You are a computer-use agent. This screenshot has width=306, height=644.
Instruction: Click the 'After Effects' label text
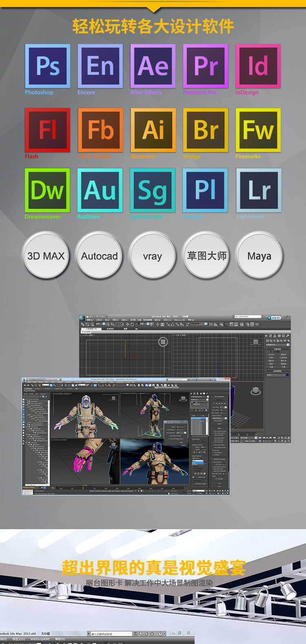(x=146, y=92)
